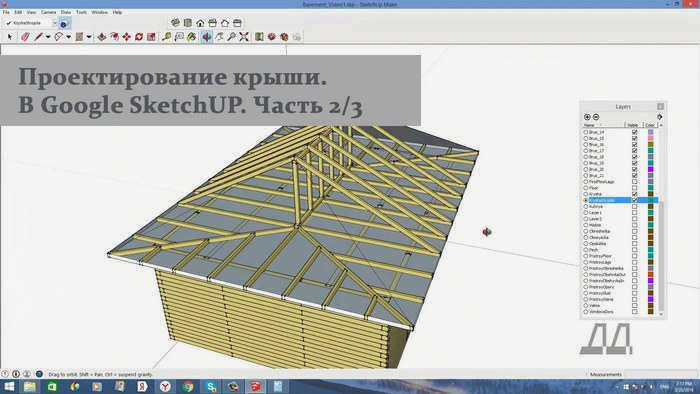Switch to Top standard view
Image resolution: width=700 pixels, height=394 pixels.
click(188, 23)
